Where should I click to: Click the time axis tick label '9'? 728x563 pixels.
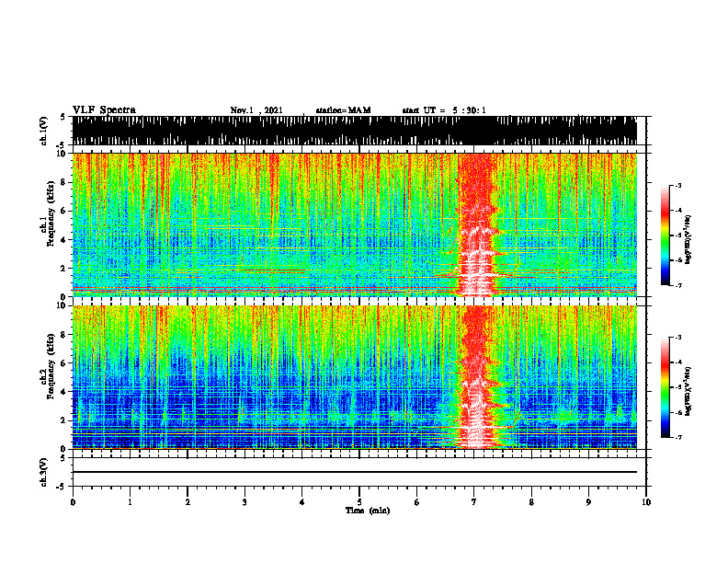588,502
